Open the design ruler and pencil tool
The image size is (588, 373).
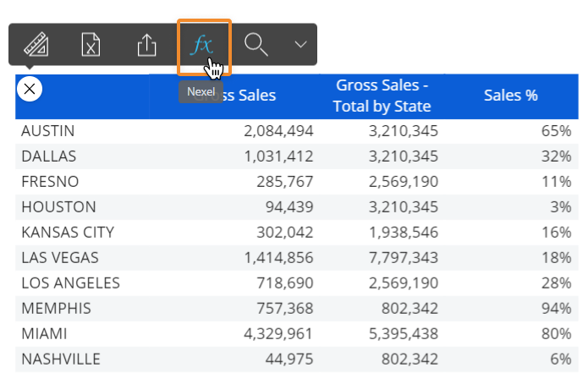pyautogui.click(x=36, y=45)
